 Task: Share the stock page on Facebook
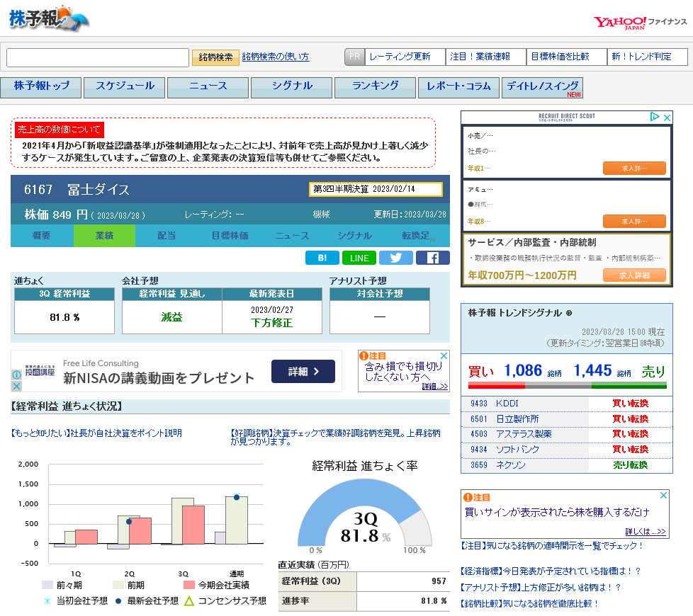tap(433, 258)
